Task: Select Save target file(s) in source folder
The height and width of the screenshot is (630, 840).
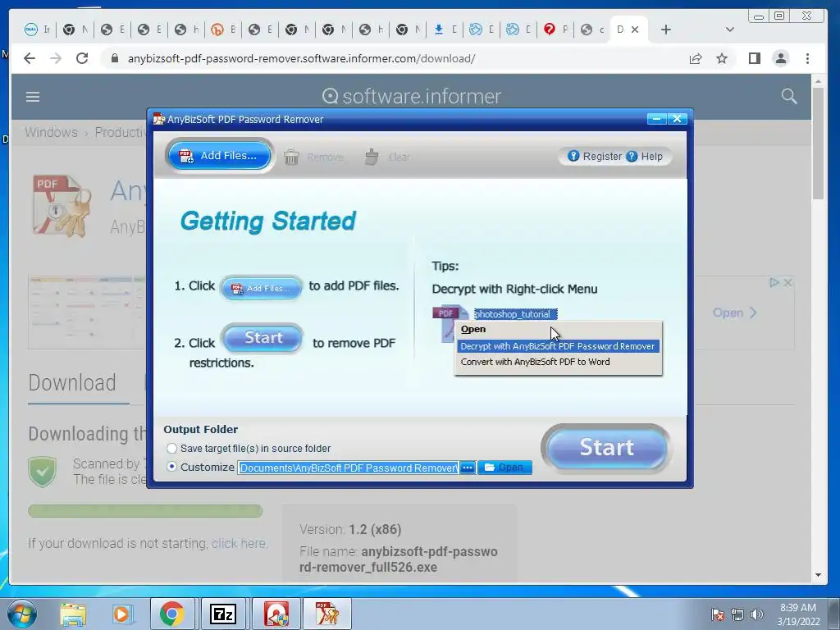Action: (x=249, y=449)
